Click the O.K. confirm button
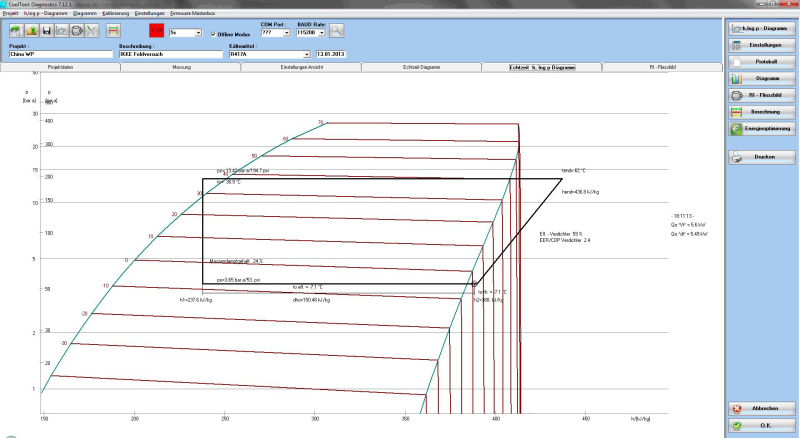 (x=761, y=425)
